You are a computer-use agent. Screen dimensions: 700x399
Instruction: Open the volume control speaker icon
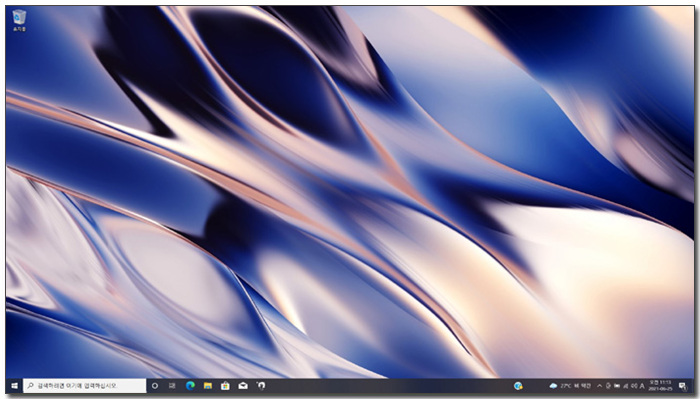634,386
